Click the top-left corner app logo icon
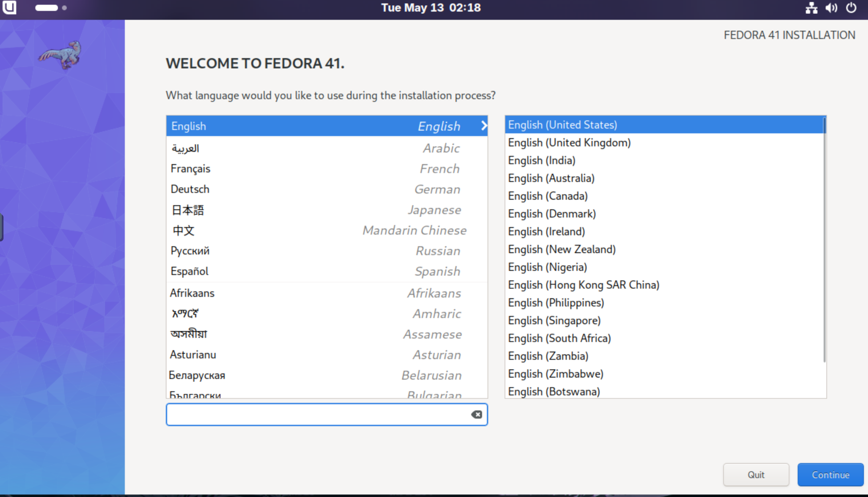 (9, 7)
